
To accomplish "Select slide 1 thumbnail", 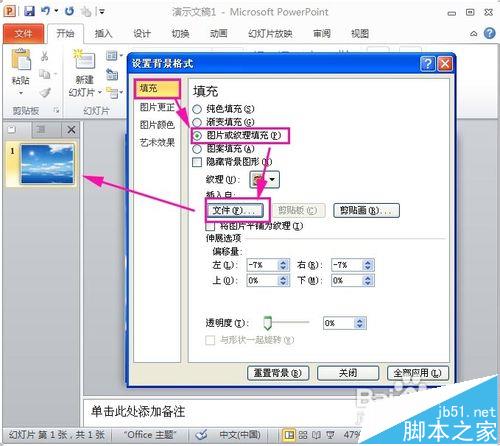I will (x=47, y=164).
